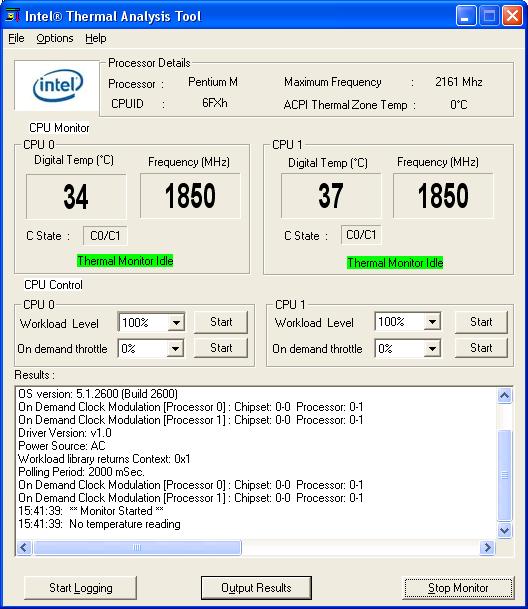Click CPU 1 frequency value 1850

click(443, 196)
